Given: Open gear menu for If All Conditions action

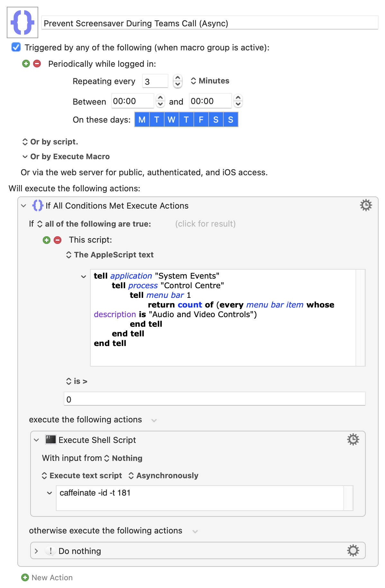Looking at the screenshot, I should point(365,205).
